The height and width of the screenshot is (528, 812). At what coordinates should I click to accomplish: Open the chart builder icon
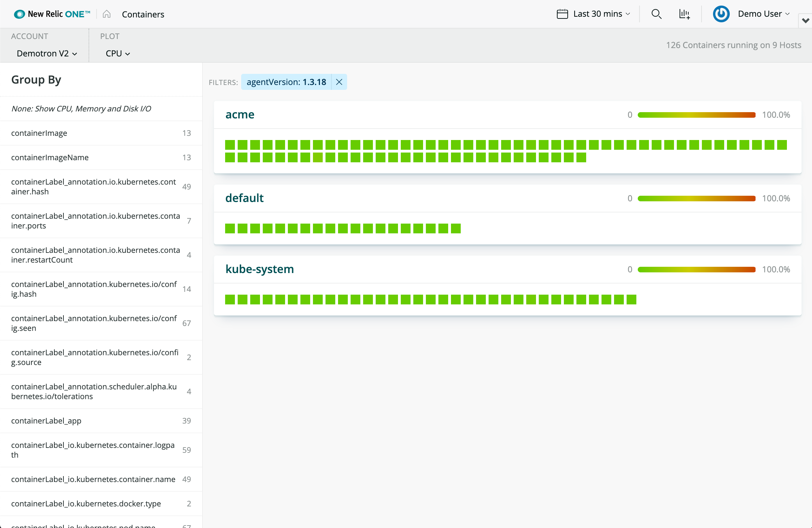(x=684, y=14)
